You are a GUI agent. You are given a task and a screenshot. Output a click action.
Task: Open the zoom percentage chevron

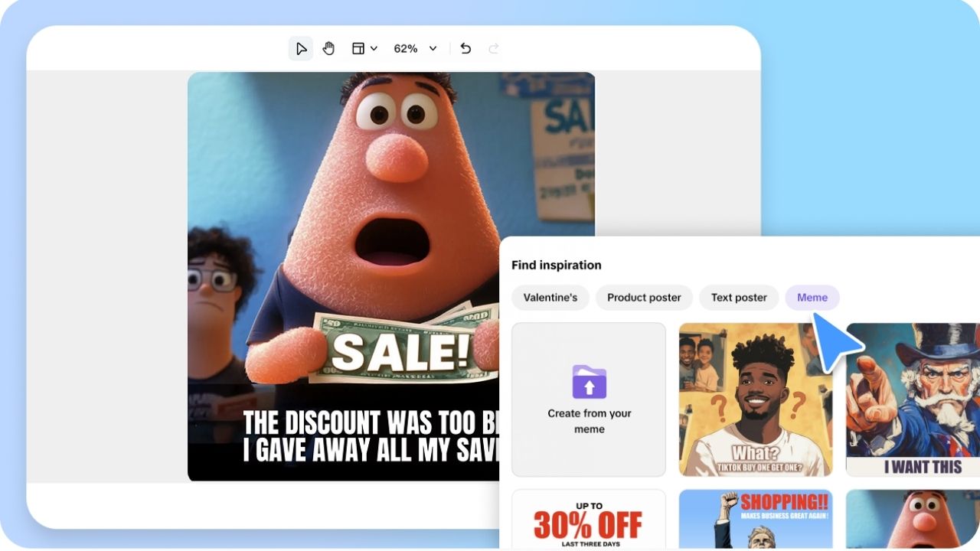433,47
